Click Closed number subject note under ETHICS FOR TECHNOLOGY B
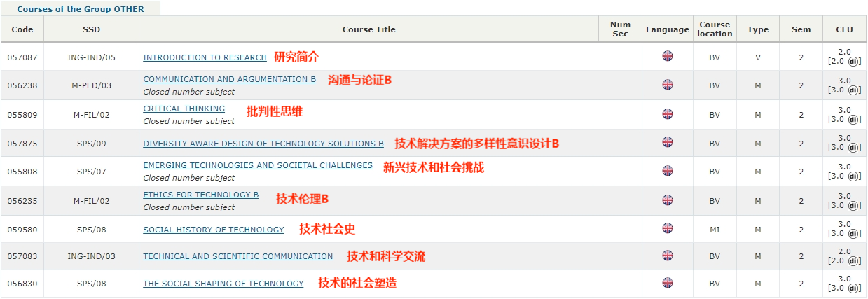Screen dimensions: 868x299 click(189, 207)
